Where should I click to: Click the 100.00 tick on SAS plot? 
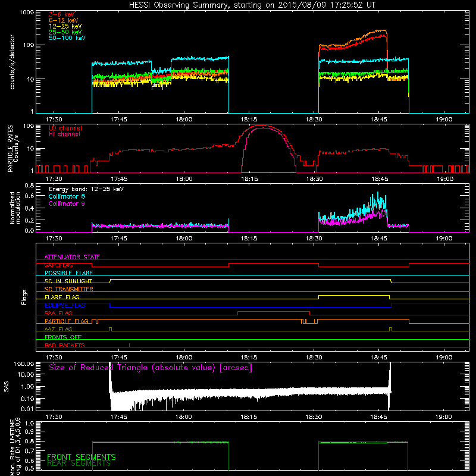(24, 364)
